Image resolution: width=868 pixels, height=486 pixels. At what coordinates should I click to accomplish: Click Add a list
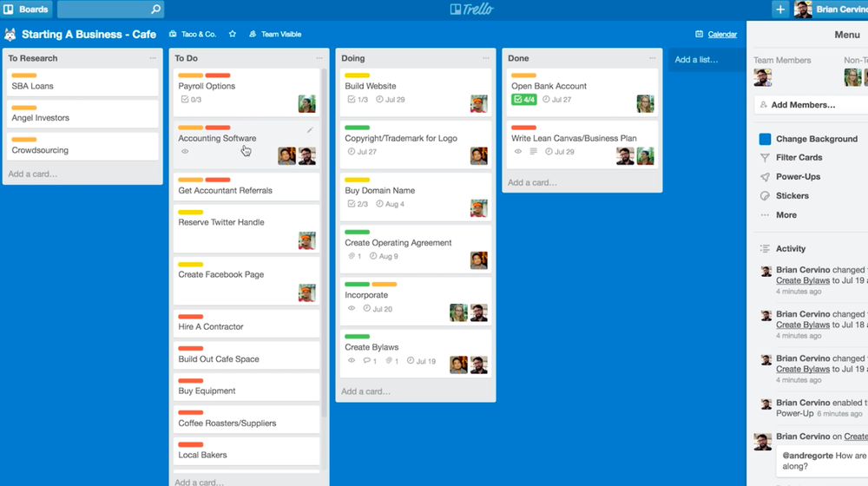[x=707, y=60]
